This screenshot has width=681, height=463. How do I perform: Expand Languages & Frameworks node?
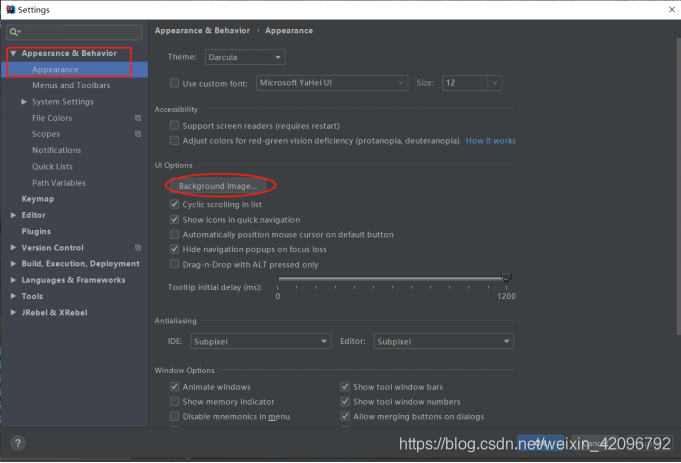point(13,280)
